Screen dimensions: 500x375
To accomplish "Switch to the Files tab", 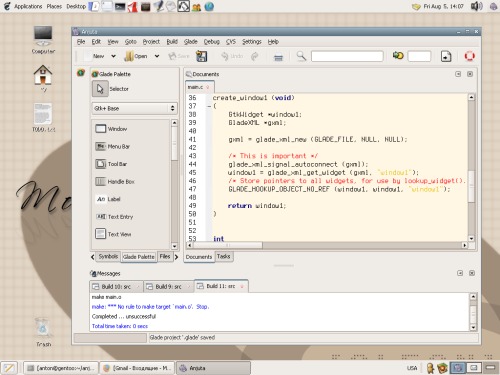I will (x=165, y=256).
